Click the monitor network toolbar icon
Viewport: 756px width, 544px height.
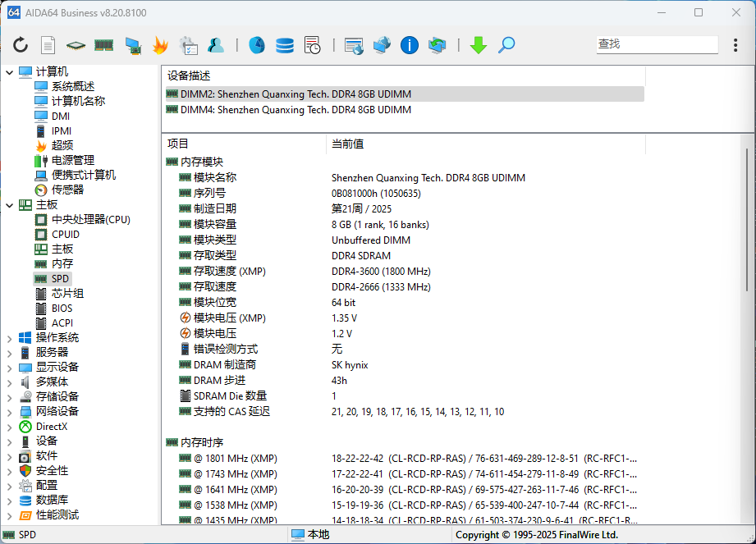133,46
